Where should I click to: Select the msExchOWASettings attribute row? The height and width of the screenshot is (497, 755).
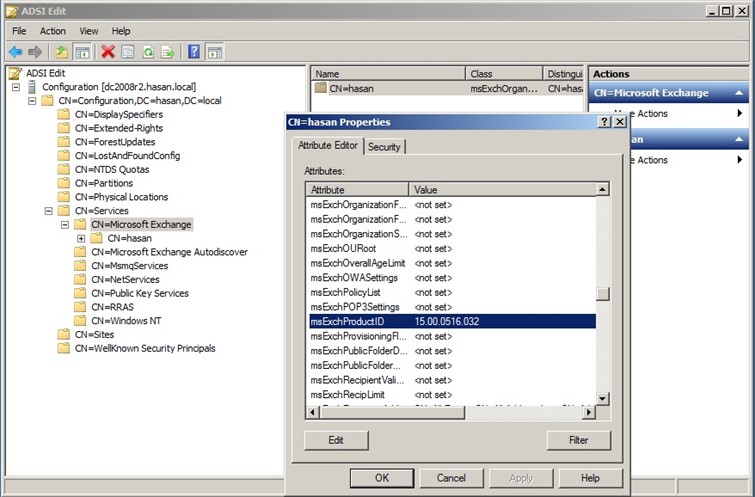point(452,278)
